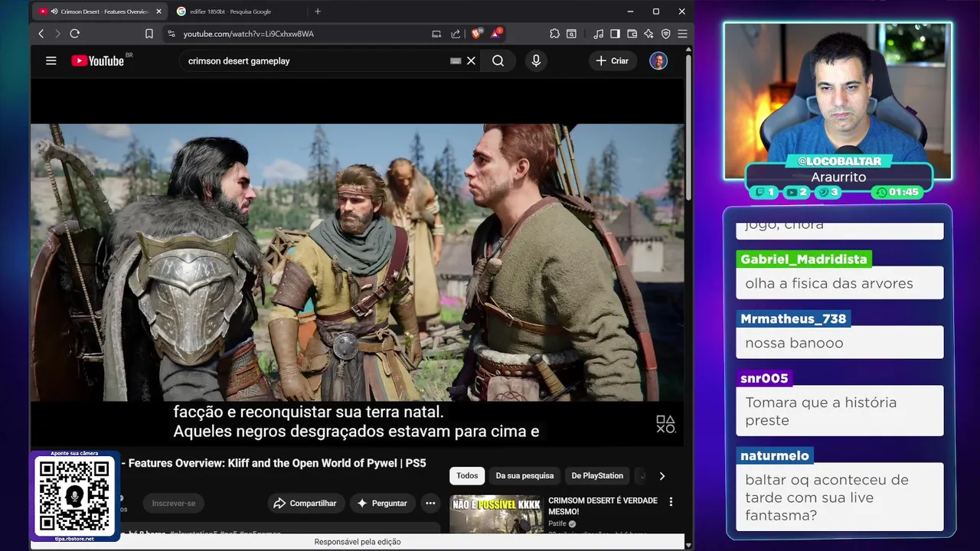Open the Brave Wallet icon
The image size is (980, 551).
632,34
